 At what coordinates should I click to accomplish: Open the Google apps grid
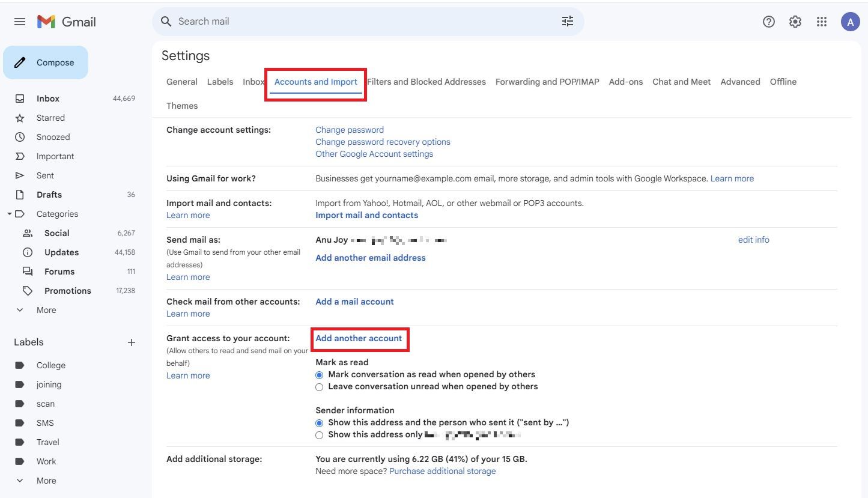click(822, 22)
